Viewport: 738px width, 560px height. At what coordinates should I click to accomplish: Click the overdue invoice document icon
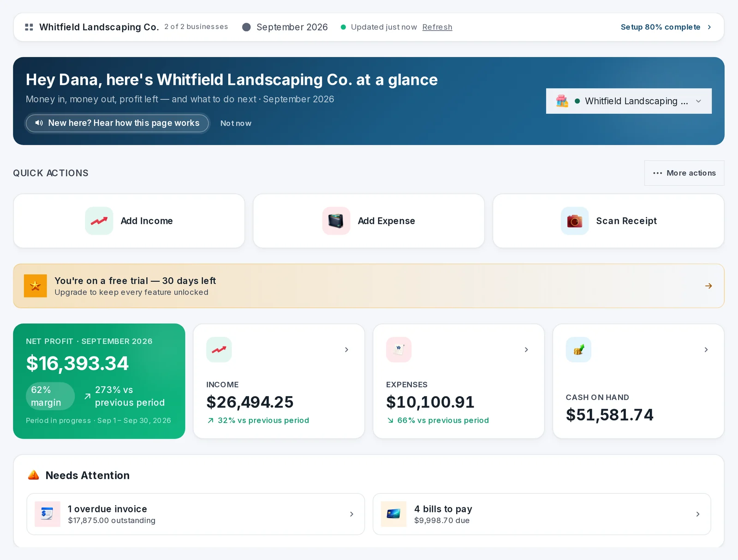tap(48, 514)
